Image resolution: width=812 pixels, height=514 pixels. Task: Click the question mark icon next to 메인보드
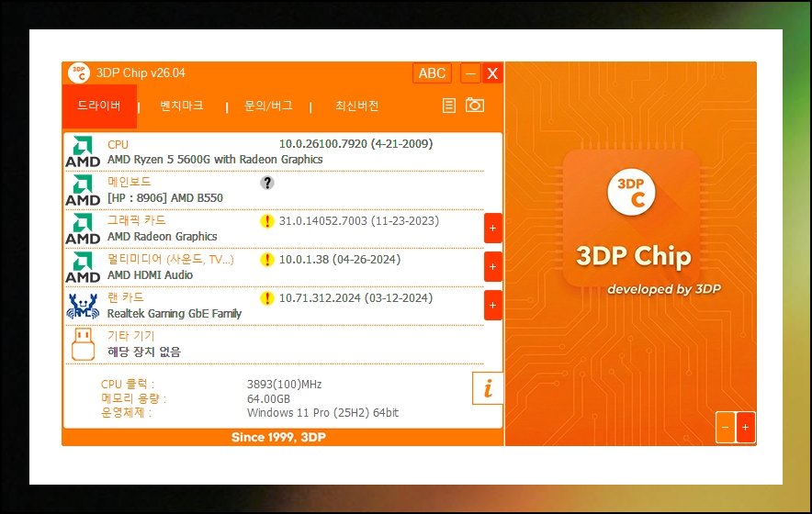[x=266, y=183]
